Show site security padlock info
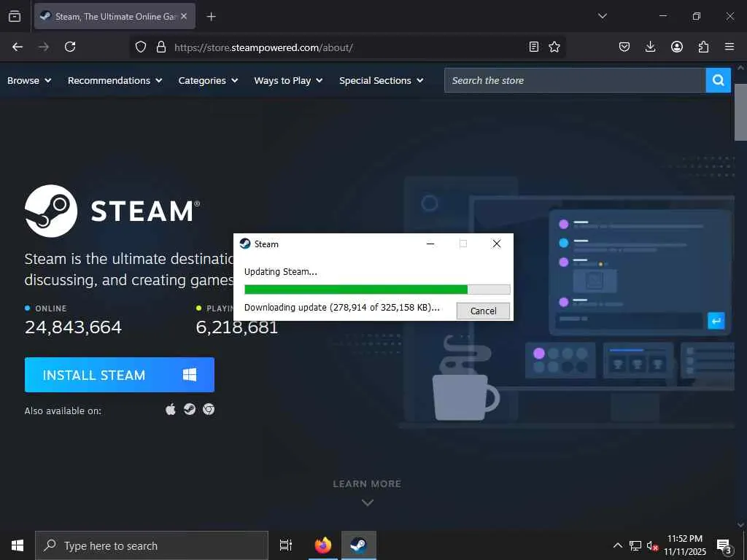747x560 pixels. (161, 47)
